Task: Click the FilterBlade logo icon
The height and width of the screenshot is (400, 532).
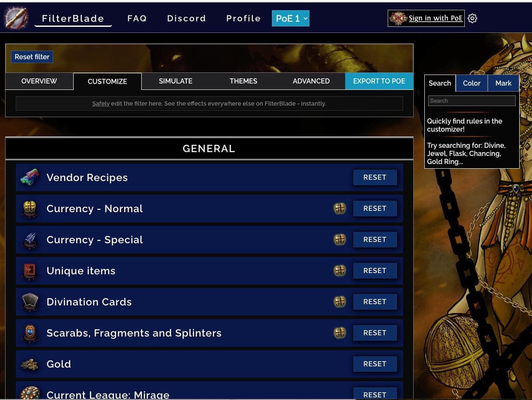Action: click(17, 18)
